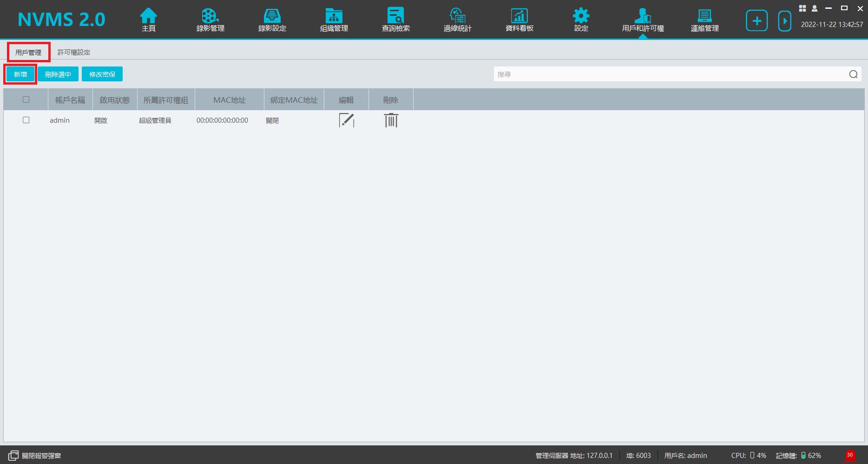The height and width of the screenshot is (464, 868).
Task: Open 設定 settings gear
Action: pyautogui.click(x=581, y=20)
